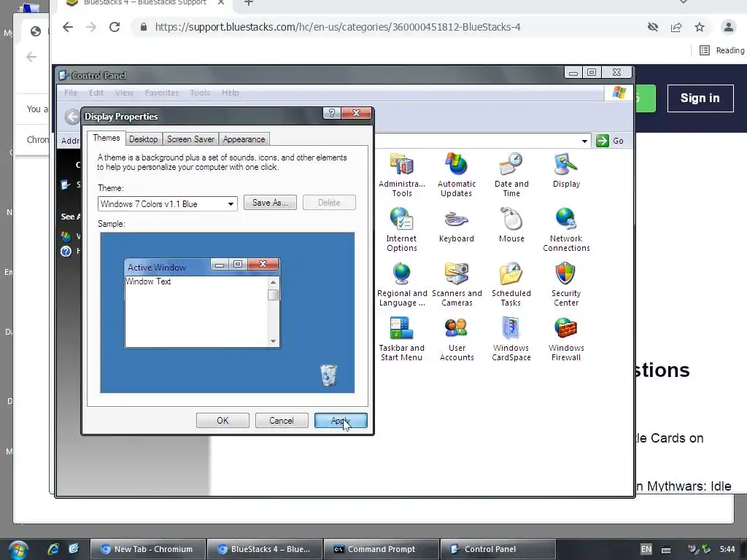The image size is (747, 560).
Task: Click the Control Panel taskbar button
Action: click(498, 549)
